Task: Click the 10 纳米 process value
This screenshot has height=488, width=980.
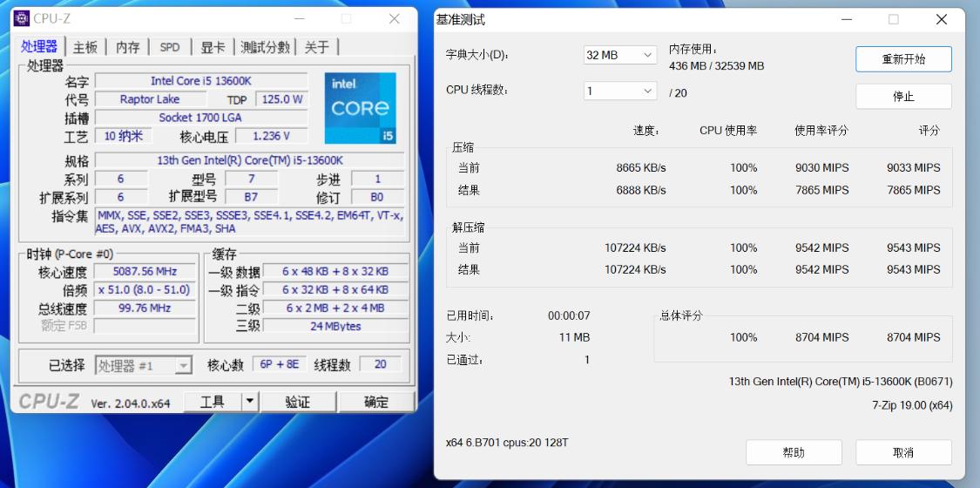Action: pos(123,136)
